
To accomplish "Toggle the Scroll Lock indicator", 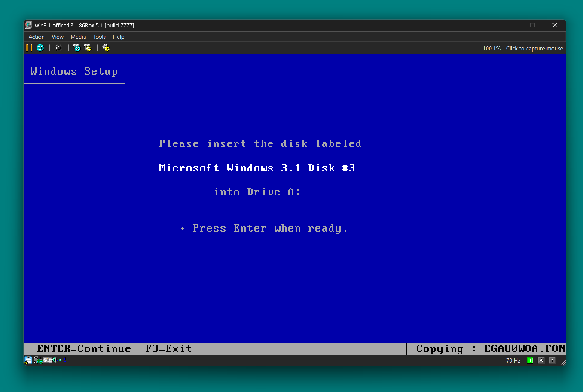I will click(x=552, y=360).
